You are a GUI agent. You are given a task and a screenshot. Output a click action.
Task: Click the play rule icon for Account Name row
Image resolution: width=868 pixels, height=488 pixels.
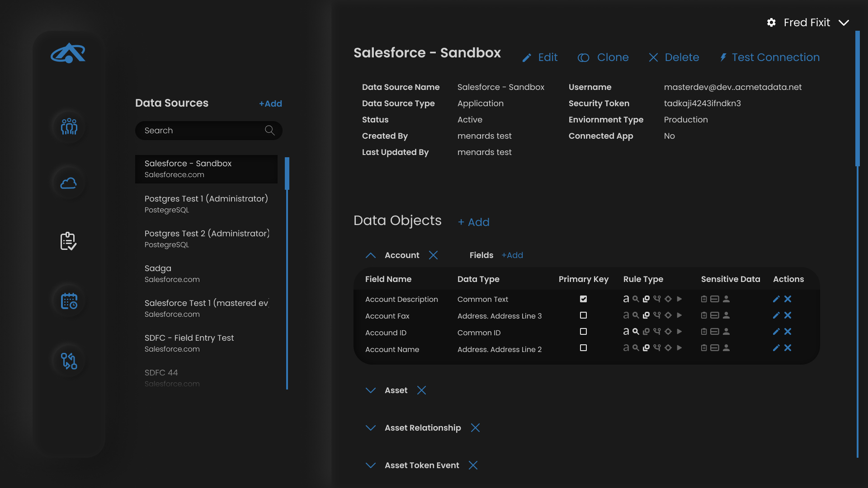(x=679, y=348)
